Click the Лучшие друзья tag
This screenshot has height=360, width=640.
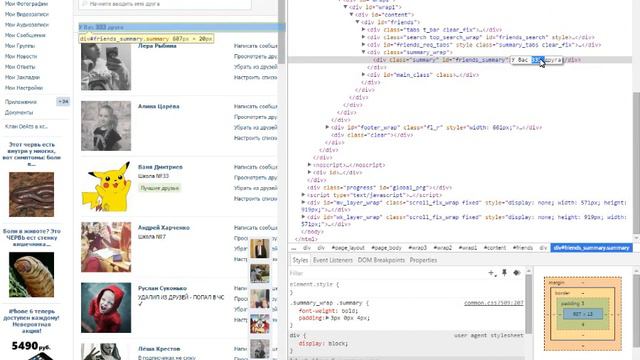point(160,188)
